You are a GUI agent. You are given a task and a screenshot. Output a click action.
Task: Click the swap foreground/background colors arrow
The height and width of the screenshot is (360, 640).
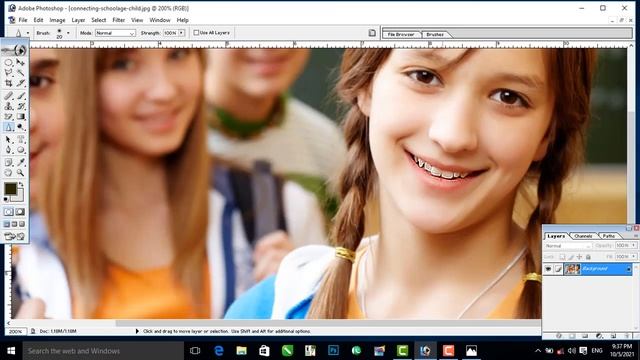pyautogui.click(x=22, y=184)
